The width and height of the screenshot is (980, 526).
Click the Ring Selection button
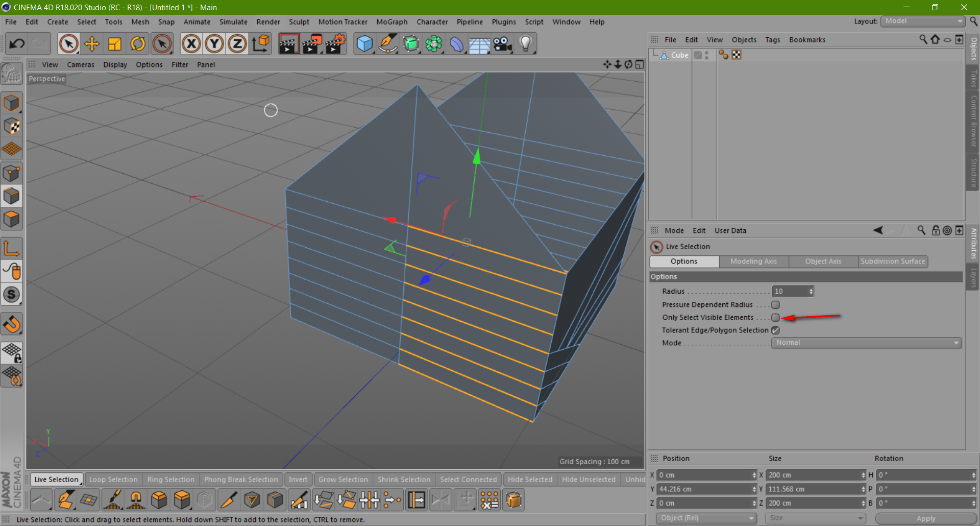click(x=170, y=480)
